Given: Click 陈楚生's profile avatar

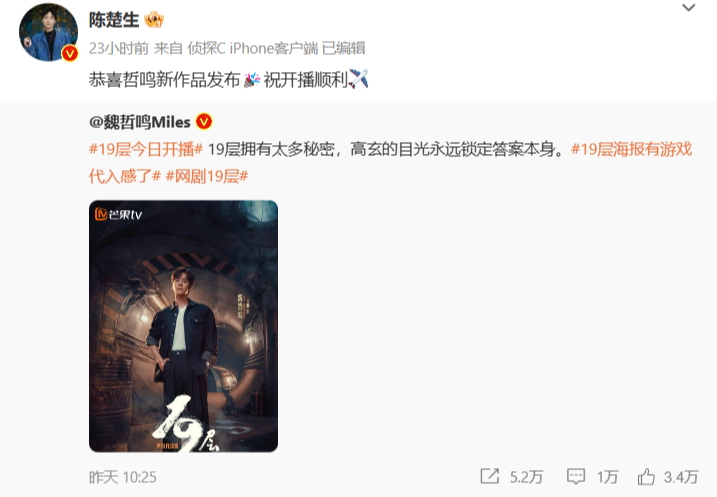Looking at the screenshot, I should point(48,32).
